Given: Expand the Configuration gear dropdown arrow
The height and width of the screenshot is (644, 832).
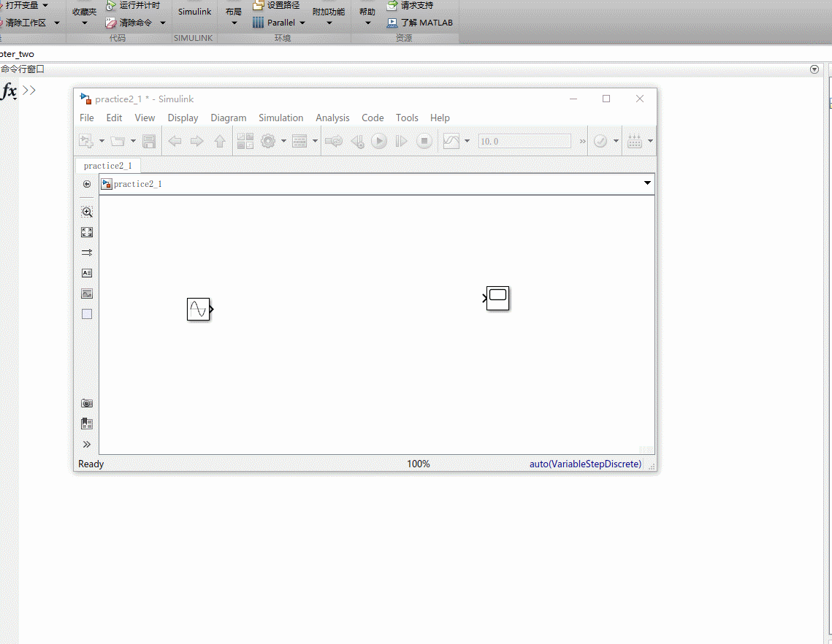Looking at the screenshot, I should point(283,141).
